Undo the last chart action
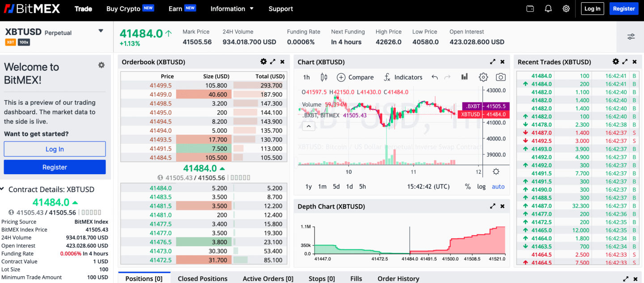Viewport: 644px width, 283px height. pos(435,77)
